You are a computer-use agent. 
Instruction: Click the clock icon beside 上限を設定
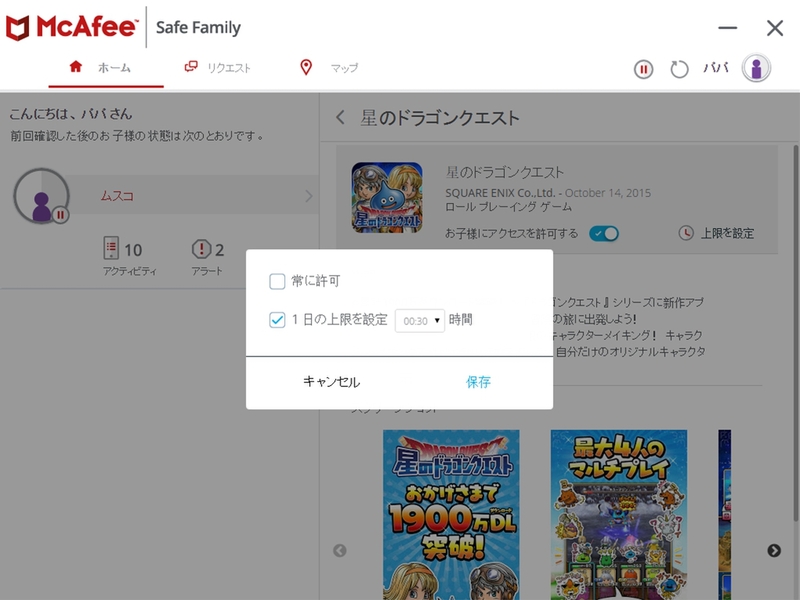[x=686, y=233]
